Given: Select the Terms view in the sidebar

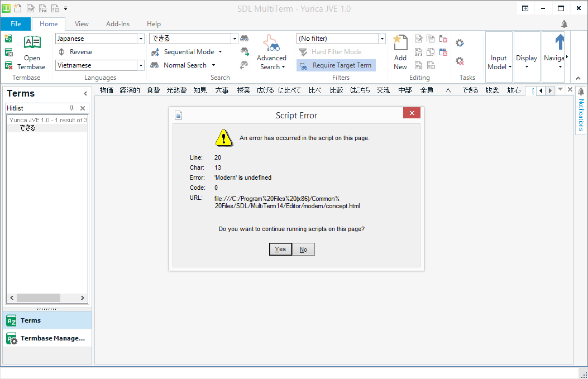Looking at the screenshot, I should (x=47, y=320).
